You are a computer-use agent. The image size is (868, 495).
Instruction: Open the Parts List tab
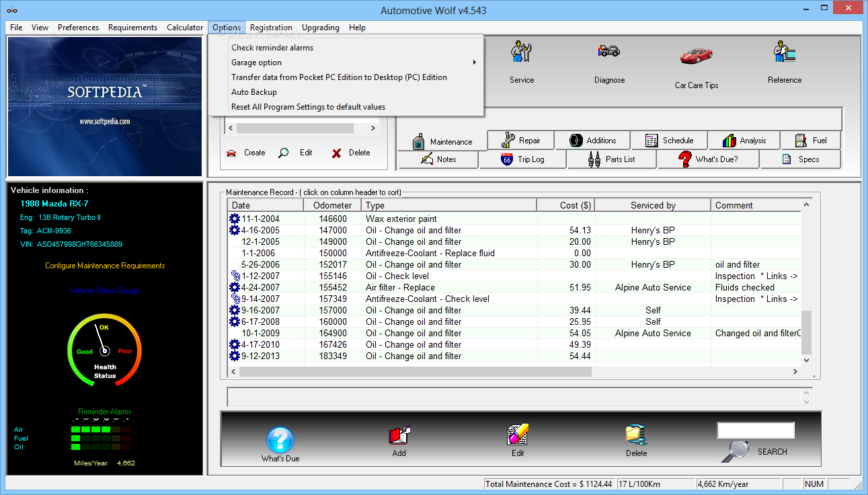[612, 159]
